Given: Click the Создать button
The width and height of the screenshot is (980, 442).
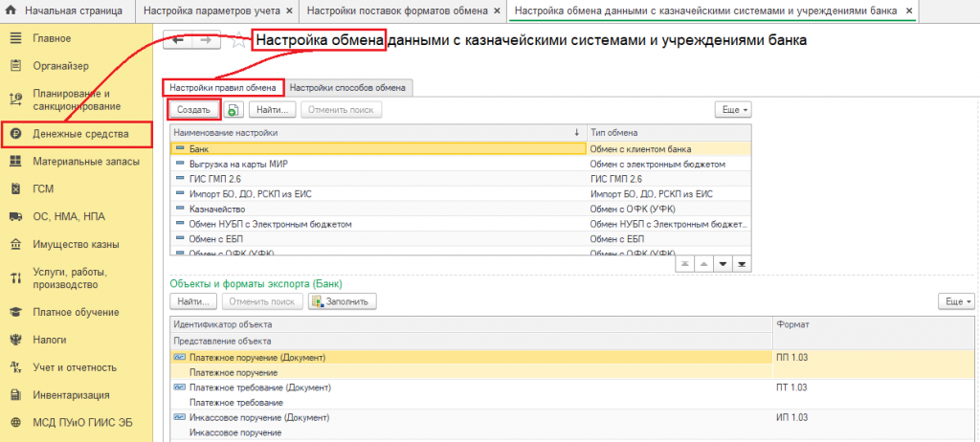Looking at the screenshot, I should 193,110.
